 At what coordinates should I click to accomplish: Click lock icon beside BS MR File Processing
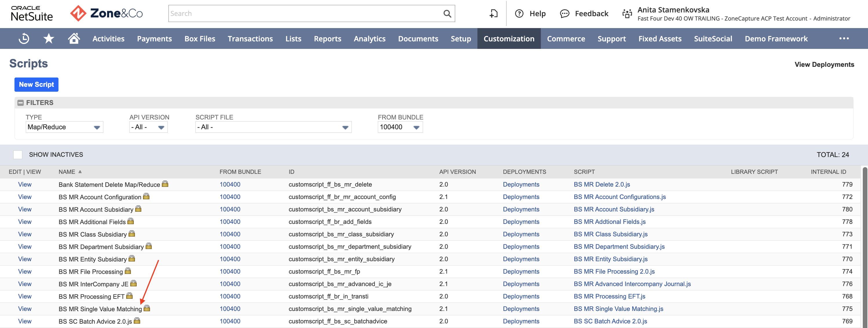pos(128,271)
